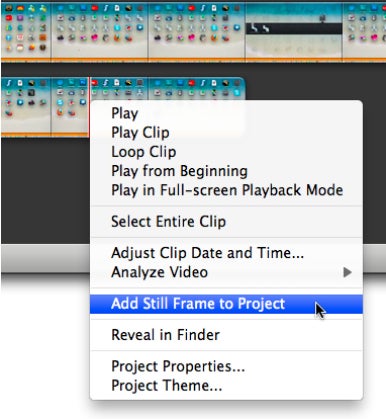Select third clip frame in top filmstrip
This screenshot has width=386, height=419.
point(197,31)
